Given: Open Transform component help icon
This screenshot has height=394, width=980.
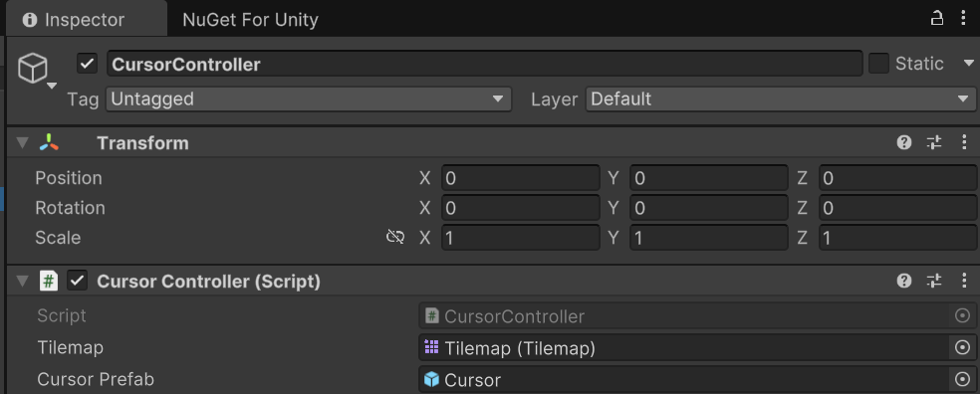Looking at the screenshot, I should point(903,143).
